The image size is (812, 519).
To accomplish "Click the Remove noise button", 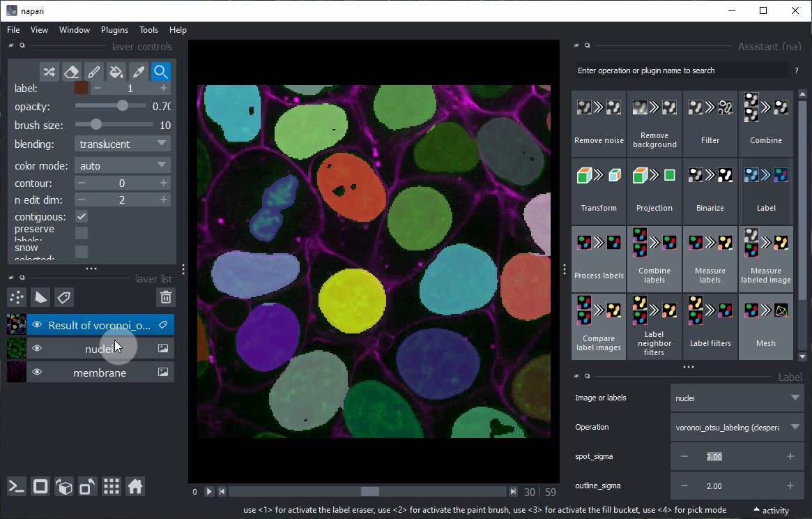I will point(599,124).
